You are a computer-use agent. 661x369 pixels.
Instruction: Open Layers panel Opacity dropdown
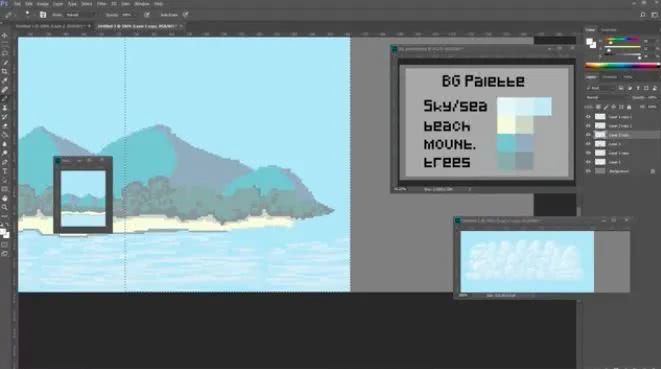click(652, 97)
